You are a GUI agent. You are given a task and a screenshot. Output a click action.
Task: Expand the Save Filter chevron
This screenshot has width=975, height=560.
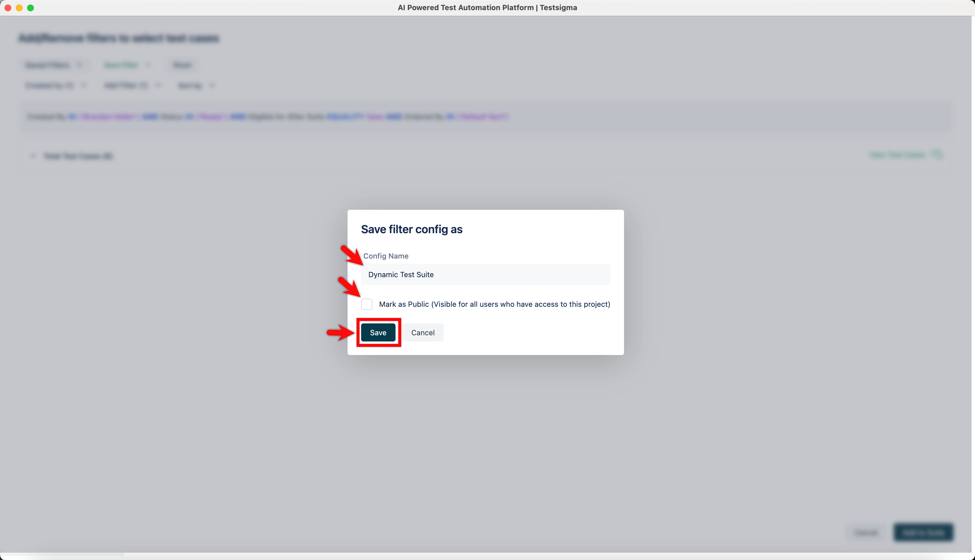point(149,65)
